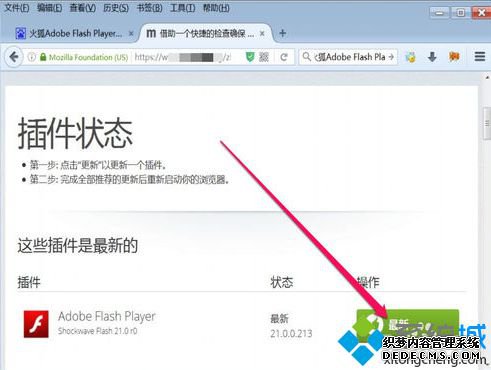This screenshot has height=370, width=491.
Task: Click the 插件 column header
Action: (x=29, y=282)
